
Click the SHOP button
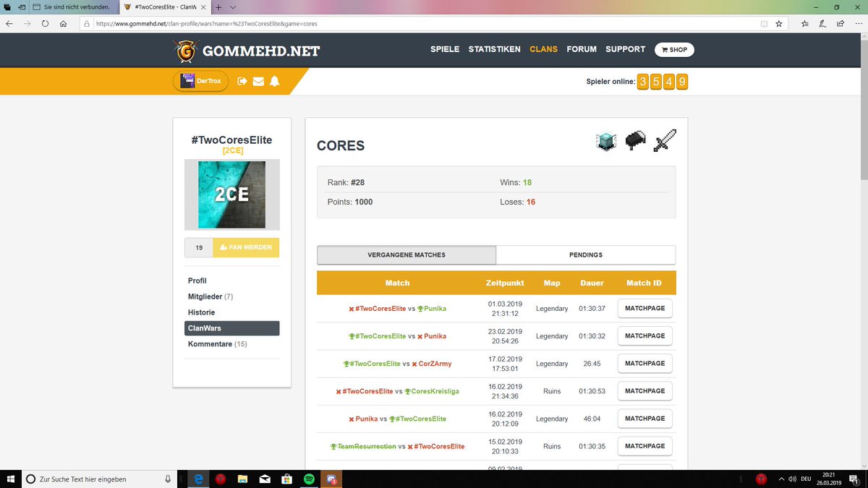[x=674, y=50]
